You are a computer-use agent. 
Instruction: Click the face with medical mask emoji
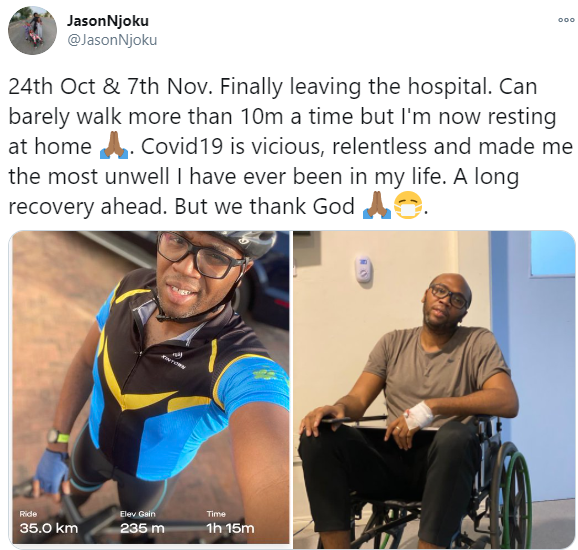[x=408, y=206]
